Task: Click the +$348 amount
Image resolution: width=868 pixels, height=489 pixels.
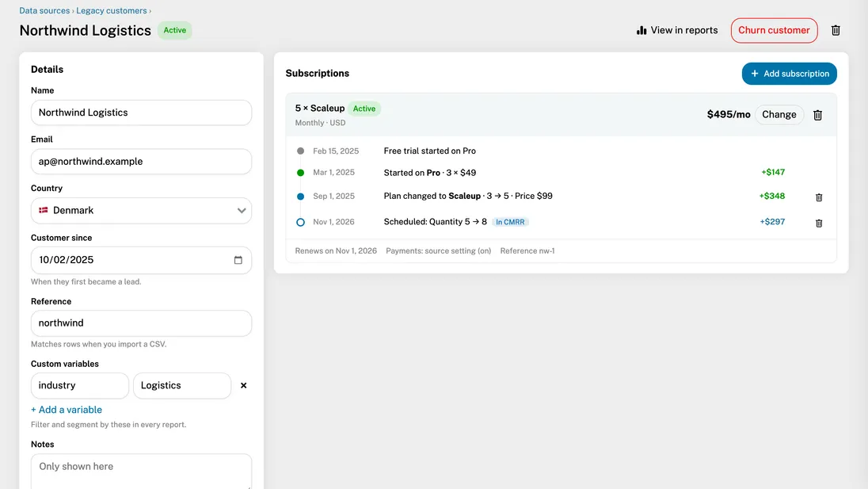Action: 771,196
